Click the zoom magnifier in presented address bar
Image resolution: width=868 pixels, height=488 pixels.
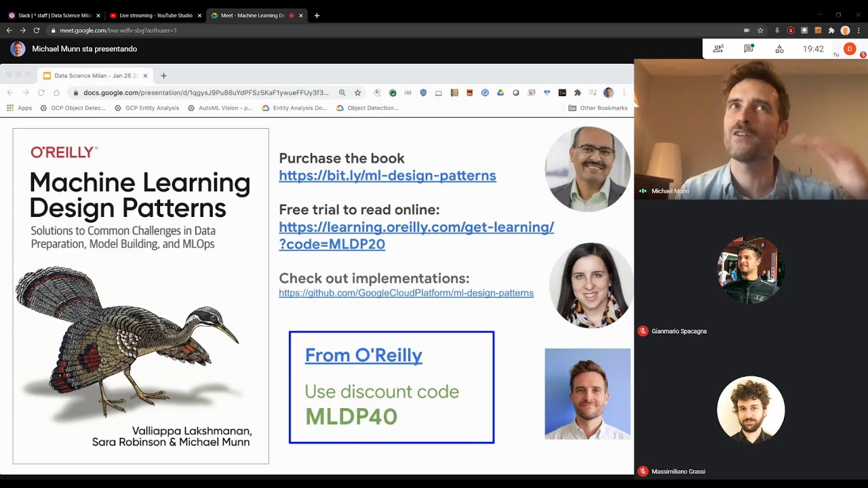coord(342,93)
